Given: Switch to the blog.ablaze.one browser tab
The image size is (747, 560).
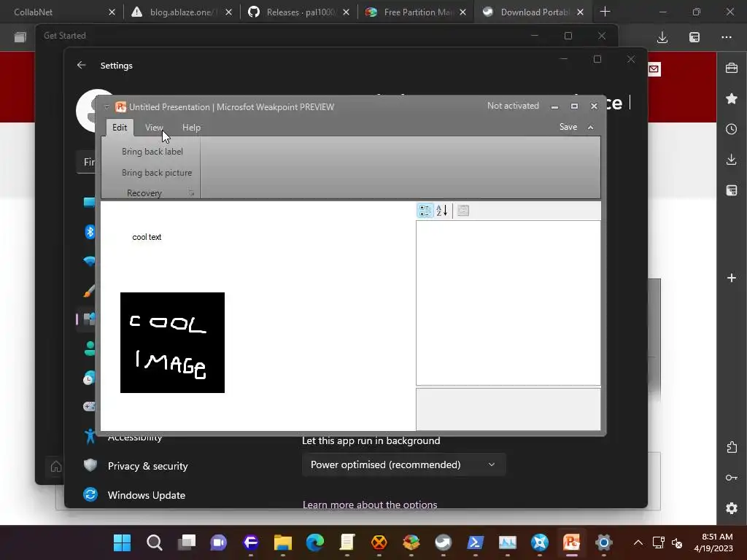Looking at the screenshot, I should coord(182,12).
